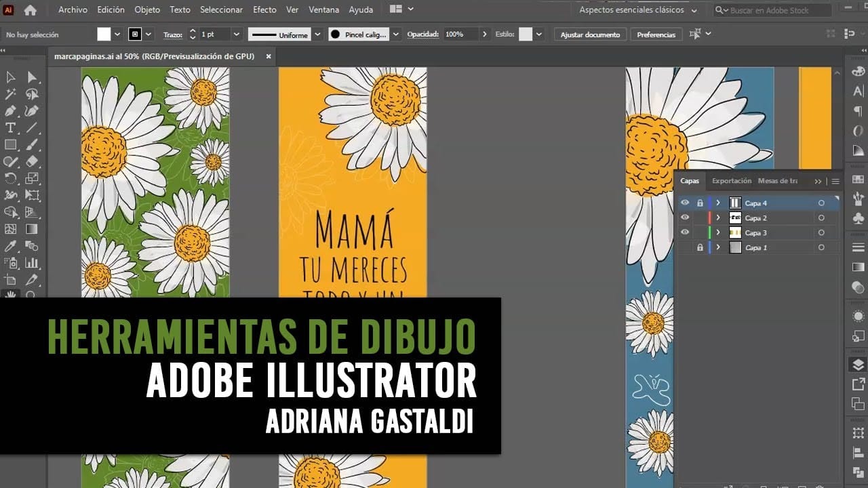This screenshot has height=488, width=868.
Task: Open the Archivo menu
Action: (x=73, y=9)
